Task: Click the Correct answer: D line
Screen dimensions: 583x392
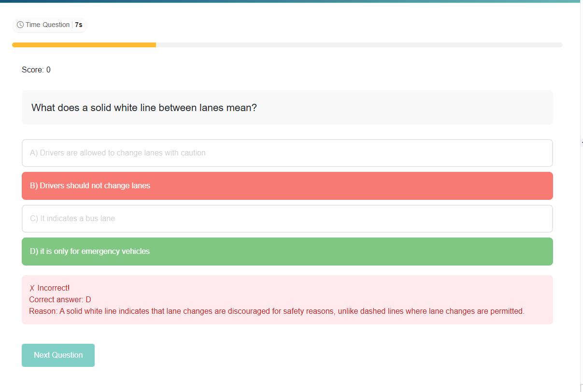Action: click(60, 300)
